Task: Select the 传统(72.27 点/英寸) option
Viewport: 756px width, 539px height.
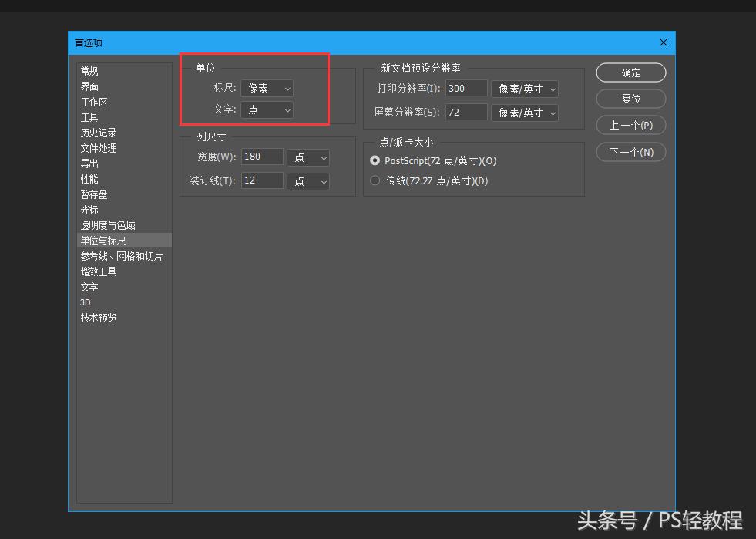Action: (375, 180)
